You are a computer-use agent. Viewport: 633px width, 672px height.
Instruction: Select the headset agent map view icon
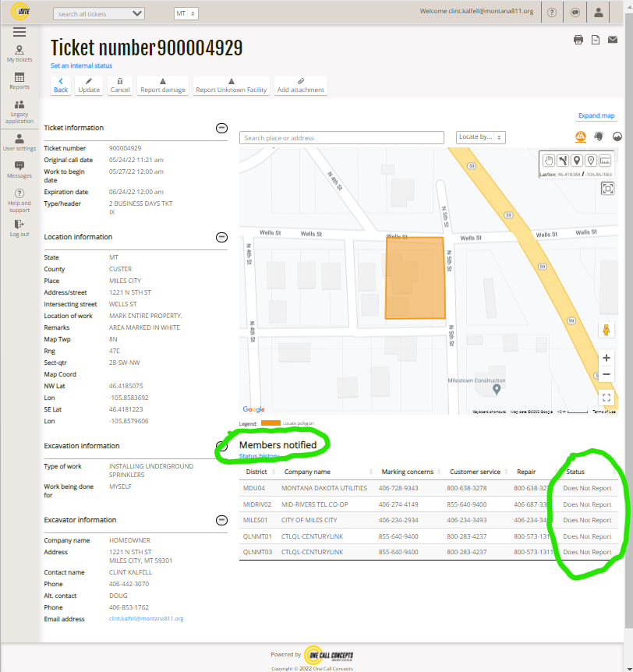click(x=599, y=136)
